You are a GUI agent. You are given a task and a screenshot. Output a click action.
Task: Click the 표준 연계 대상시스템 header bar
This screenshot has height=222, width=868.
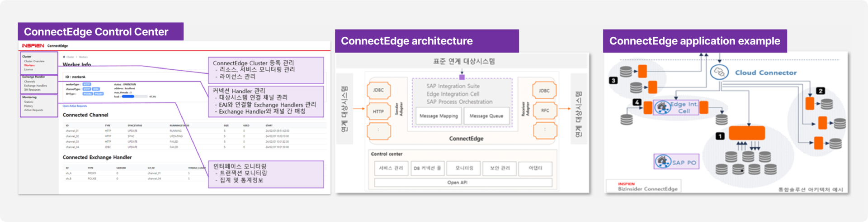coord(463,61)
